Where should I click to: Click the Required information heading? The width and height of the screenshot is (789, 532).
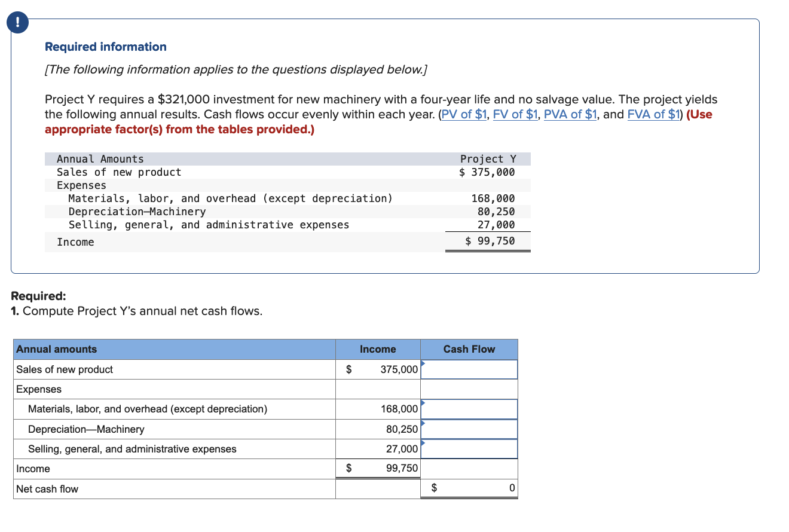pyautogui.click(x=106, y=47)
